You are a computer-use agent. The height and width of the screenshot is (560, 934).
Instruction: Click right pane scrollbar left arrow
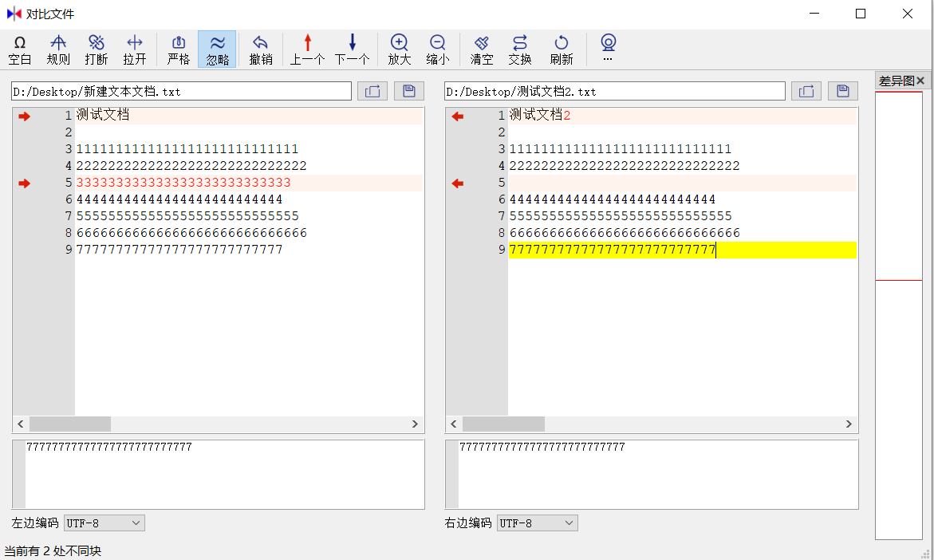(x=454, y=424)
